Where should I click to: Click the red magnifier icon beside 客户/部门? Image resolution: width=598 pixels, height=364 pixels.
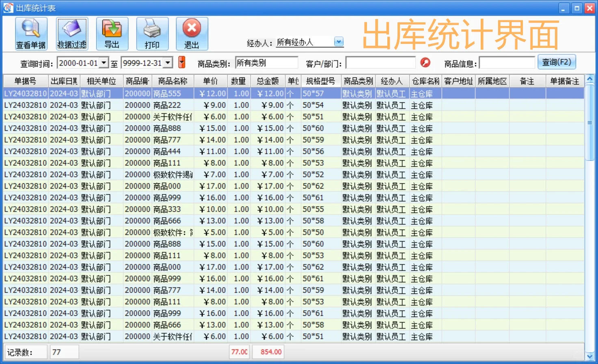(425, 62)
